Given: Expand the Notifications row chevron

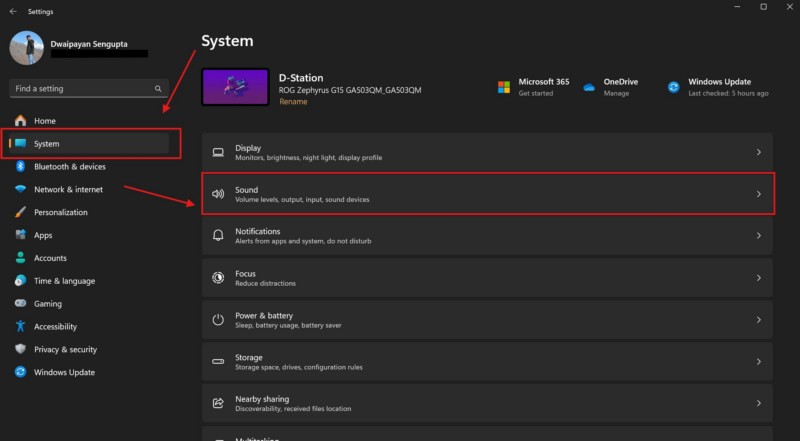Looking at the screenshot, I should 758,236.
